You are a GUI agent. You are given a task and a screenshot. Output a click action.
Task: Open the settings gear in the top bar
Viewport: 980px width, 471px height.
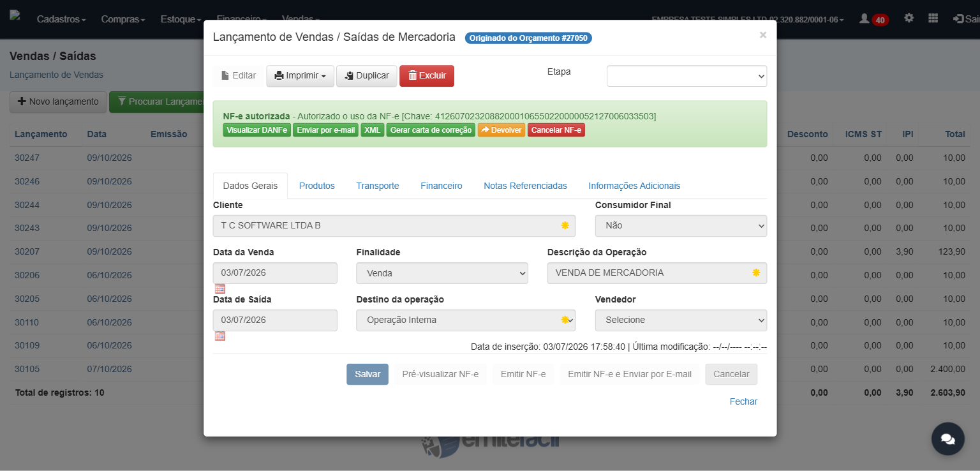[909, 19]
